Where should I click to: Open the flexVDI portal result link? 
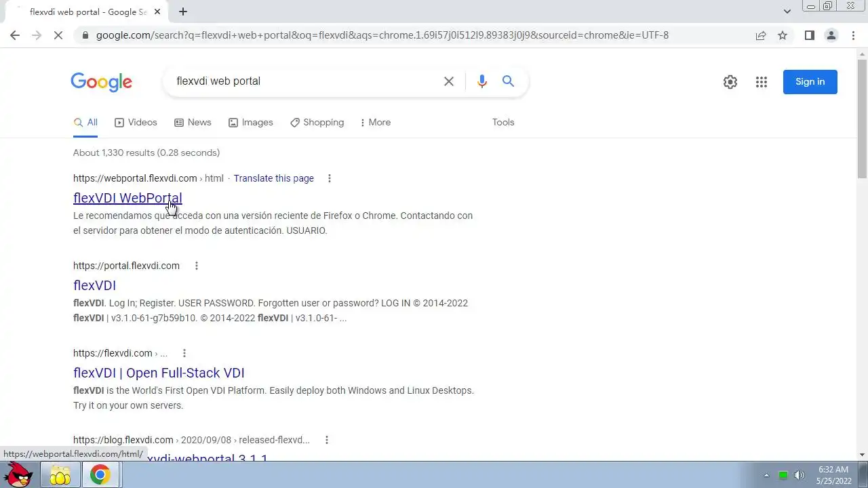94,285
